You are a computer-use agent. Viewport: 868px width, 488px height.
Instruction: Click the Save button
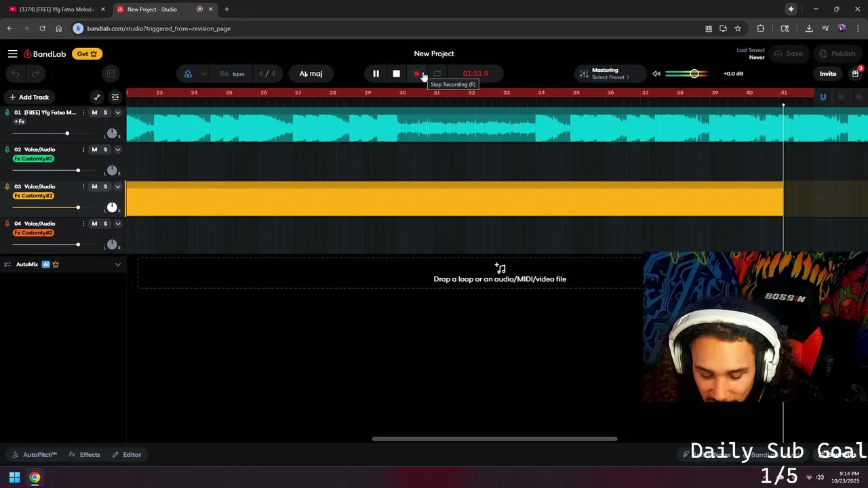789,54
